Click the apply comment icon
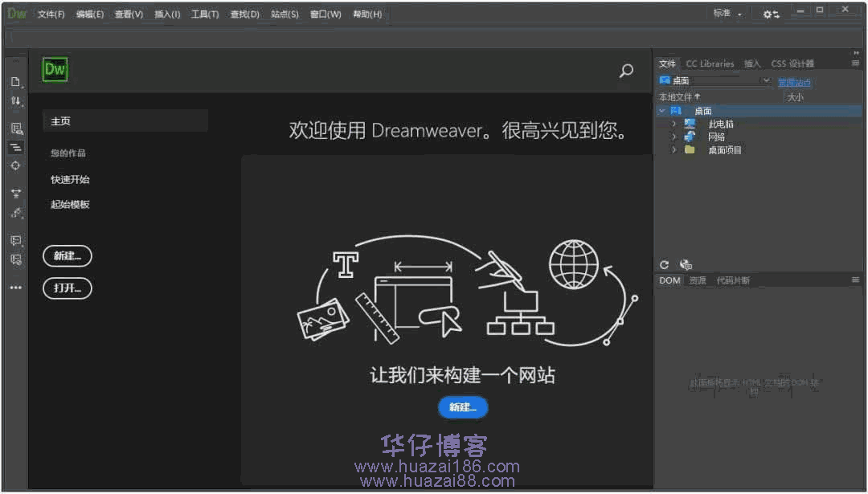The height and width of the screenshot is (494, 868). pyautogui.click(x=16, y=241)
